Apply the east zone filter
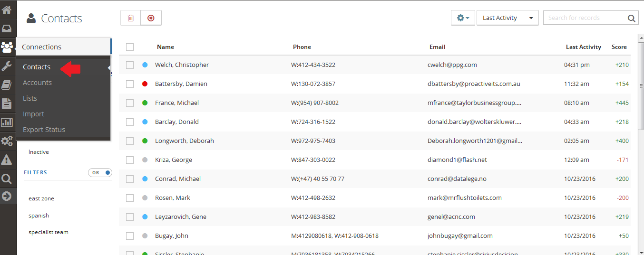Viewport: 644px width, 255px height. click(x=41, y=198)
